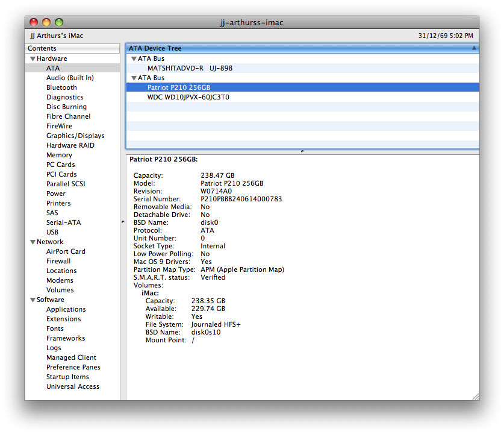
Task: Collapse the Network section triangle
Action: pyautogui.click(x=33, y=242)
